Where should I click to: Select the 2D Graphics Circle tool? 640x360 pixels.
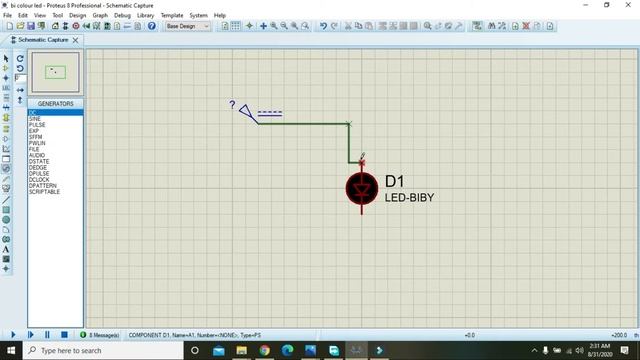click(x=6, y=220)
